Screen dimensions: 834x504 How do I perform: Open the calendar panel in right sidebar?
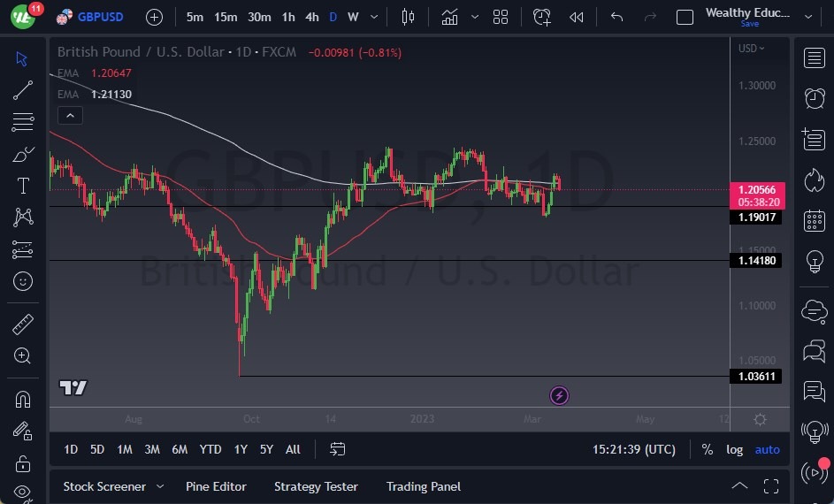pos(814,221)
